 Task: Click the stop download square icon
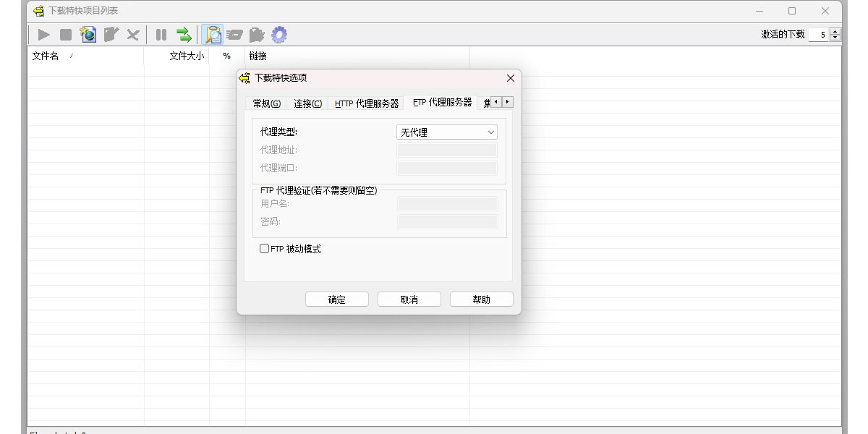[x=66, y=34]
